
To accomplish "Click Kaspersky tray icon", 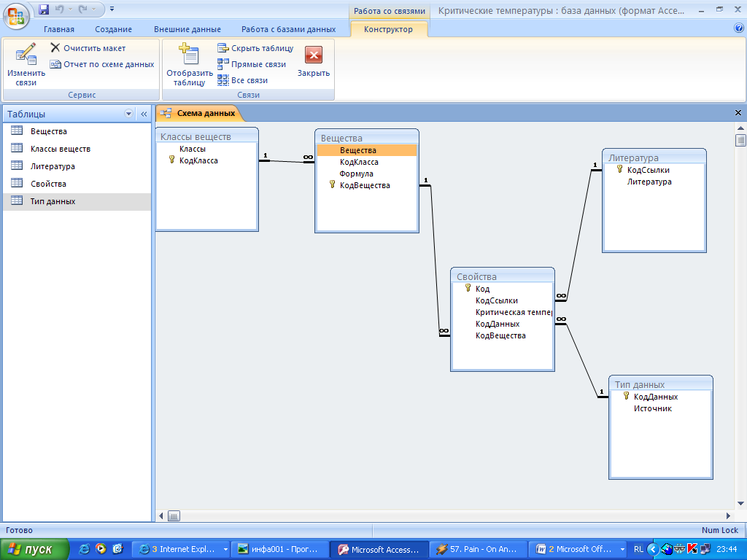I will pyautogui.click(x=693, y=549).
